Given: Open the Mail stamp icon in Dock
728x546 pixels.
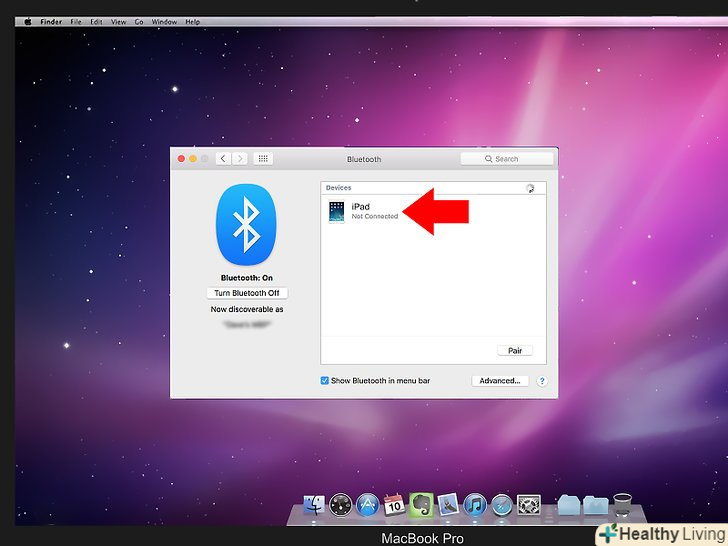Looking at the screenshot, I should 448,505.
